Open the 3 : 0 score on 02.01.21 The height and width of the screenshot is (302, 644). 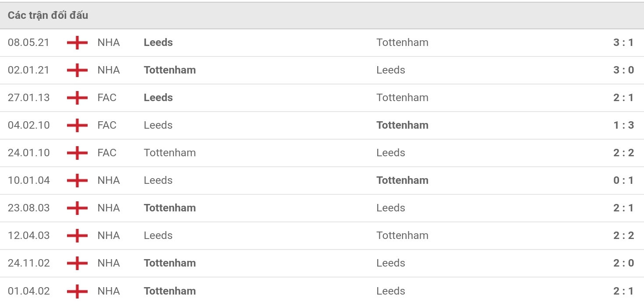623,70
